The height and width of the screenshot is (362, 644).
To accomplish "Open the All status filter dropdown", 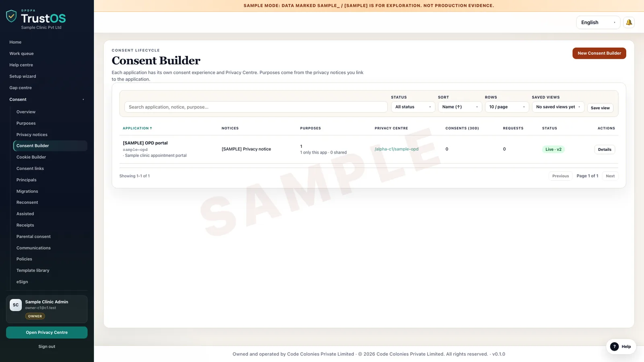I will point(413,107).
